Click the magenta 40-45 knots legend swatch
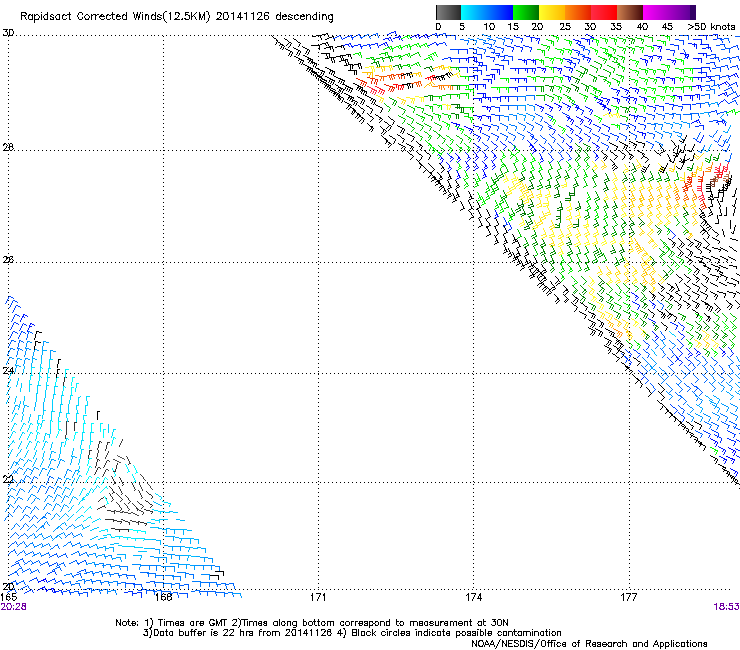Image resolution: width=740 pixels, height=650 pixels. tap(656, 12)
